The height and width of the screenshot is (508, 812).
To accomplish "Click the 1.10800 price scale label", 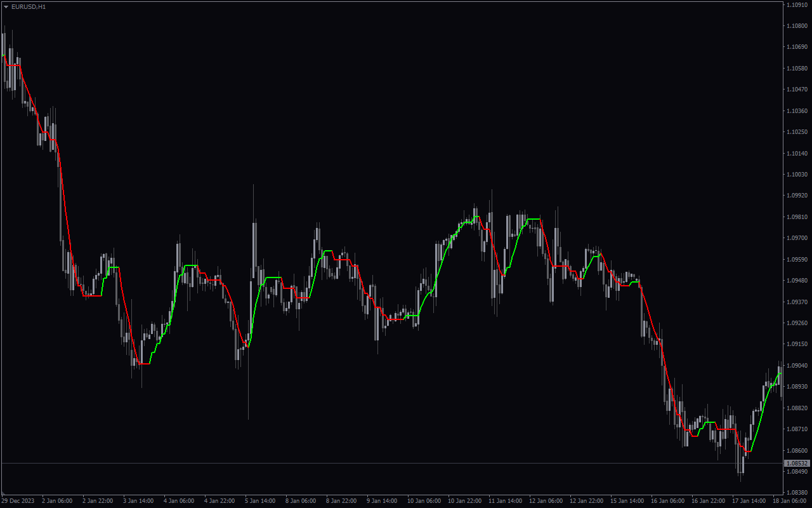I will click(x=797, y=26).
